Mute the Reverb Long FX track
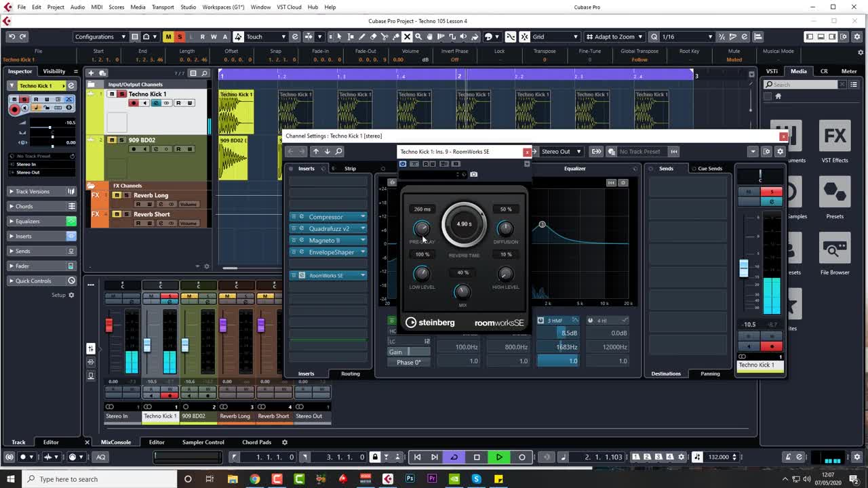This screenshot has width=868, height=488. coord(117,195)
